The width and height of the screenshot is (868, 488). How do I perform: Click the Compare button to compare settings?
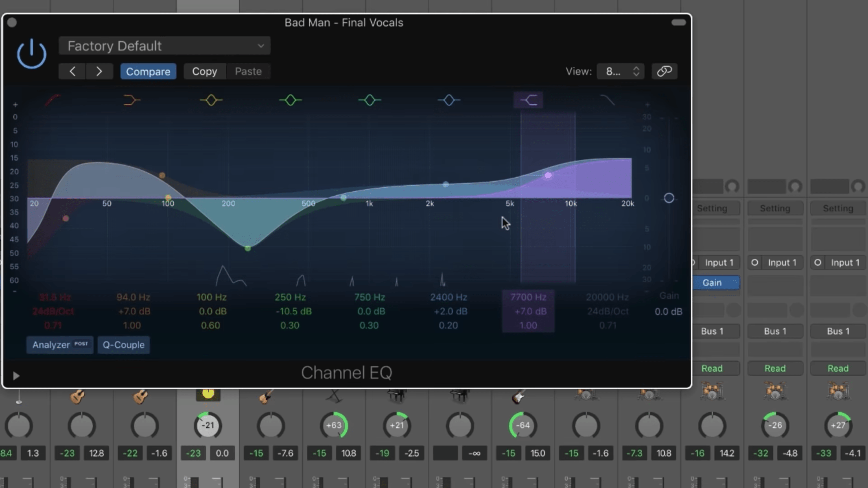tap(148, 71)
